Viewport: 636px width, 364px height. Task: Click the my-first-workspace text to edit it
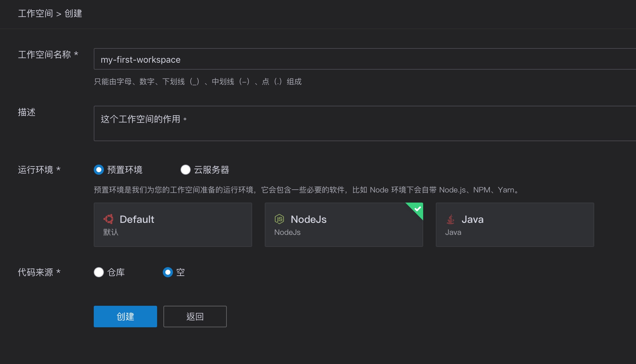click(141, 59)
